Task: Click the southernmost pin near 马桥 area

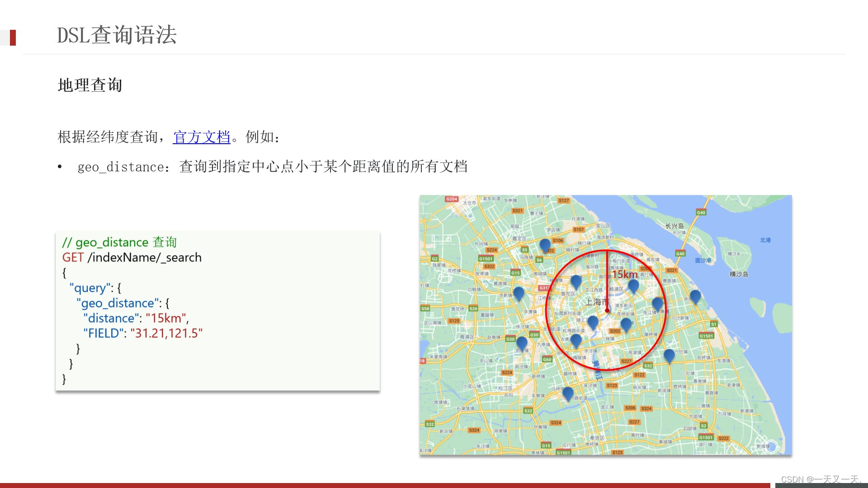Action: pyautogui.click(x=569, y=392)
